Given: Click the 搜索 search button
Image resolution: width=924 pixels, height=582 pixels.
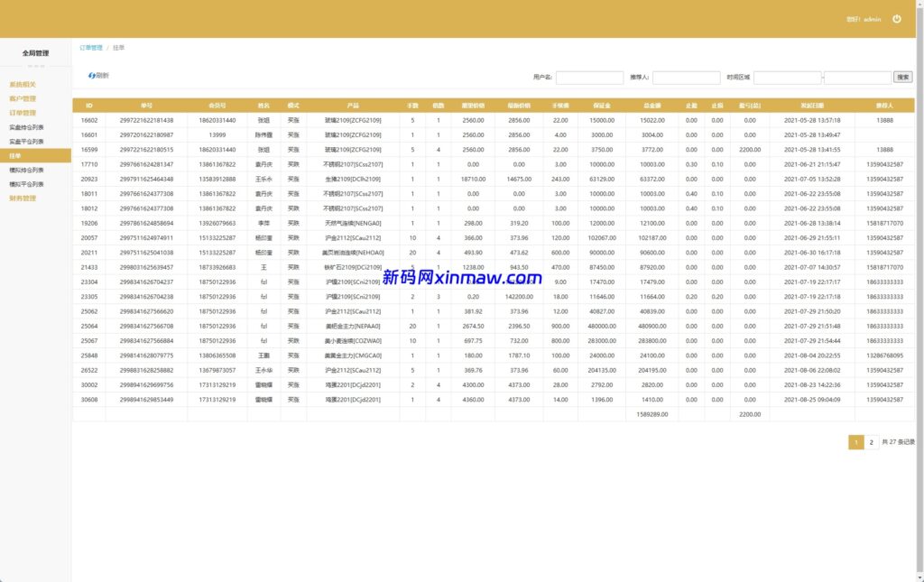Looking at the screenshot, I should (902, 78).
